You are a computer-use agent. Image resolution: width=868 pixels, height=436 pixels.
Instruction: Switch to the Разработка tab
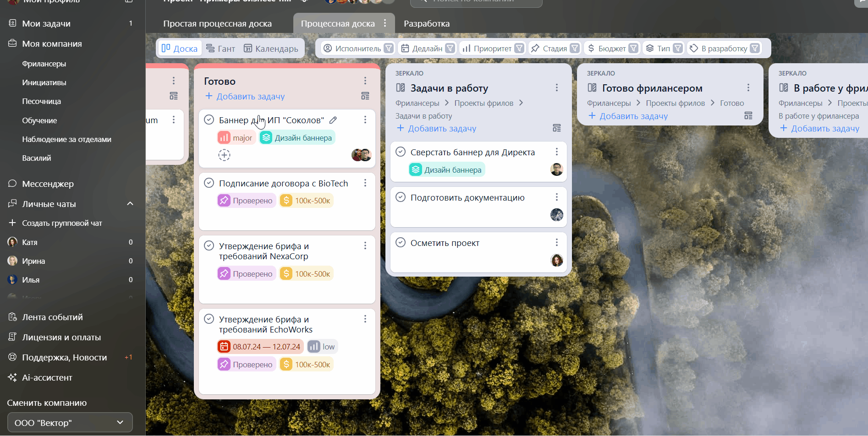426,23
